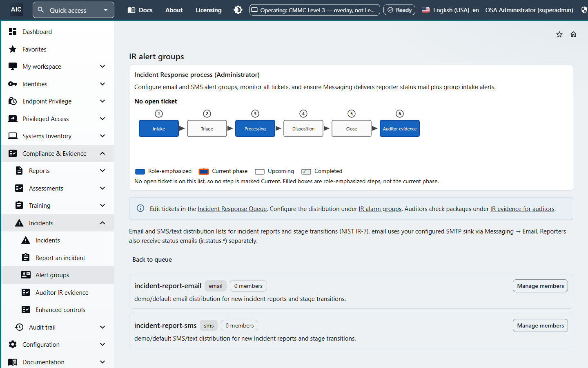Collapse the Incidents group chevron
The width and height of the screenshot is (588, 368).
pos(102,223)
